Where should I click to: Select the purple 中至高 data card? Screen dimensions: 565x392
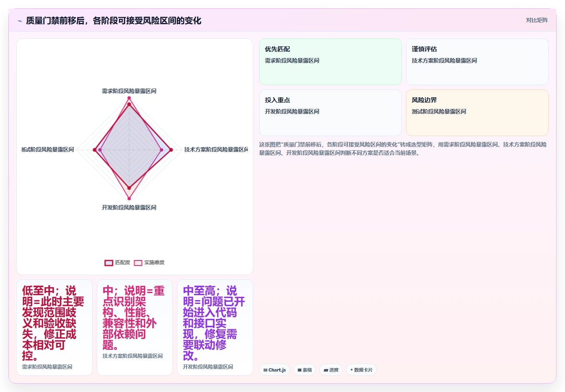point(215,327)
